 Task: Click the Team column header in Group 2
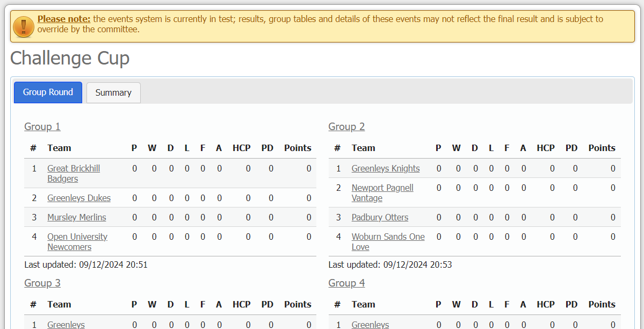[x=363, y=148]
